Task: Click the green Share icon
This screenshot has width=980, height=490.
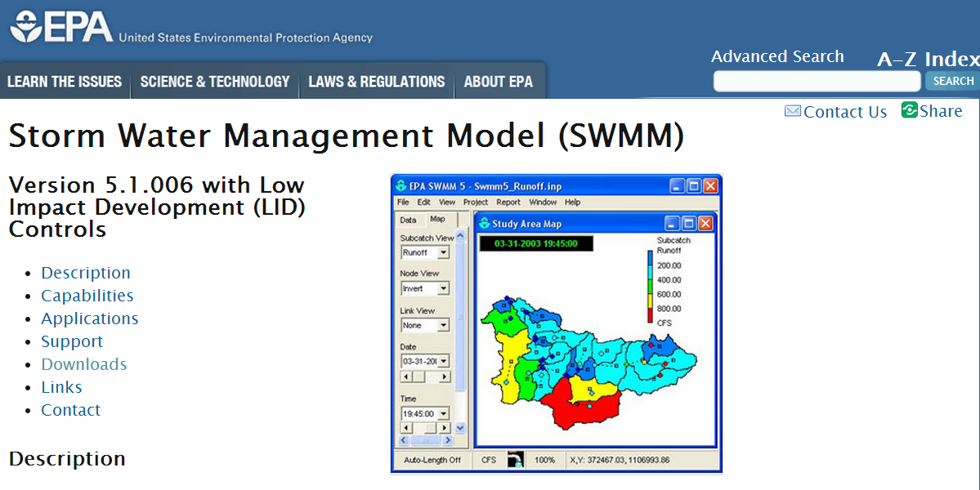Action: click(910, 110)
